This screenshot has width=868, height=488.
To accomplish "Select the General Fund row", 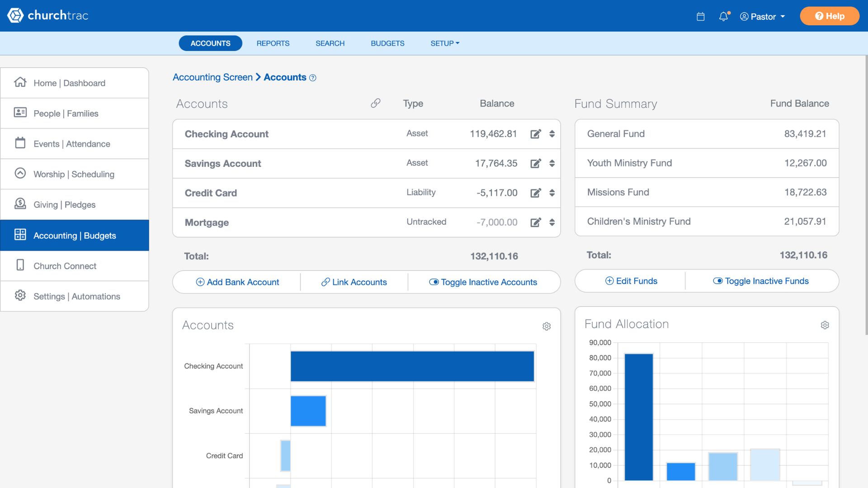I will [x=707, y=134].
